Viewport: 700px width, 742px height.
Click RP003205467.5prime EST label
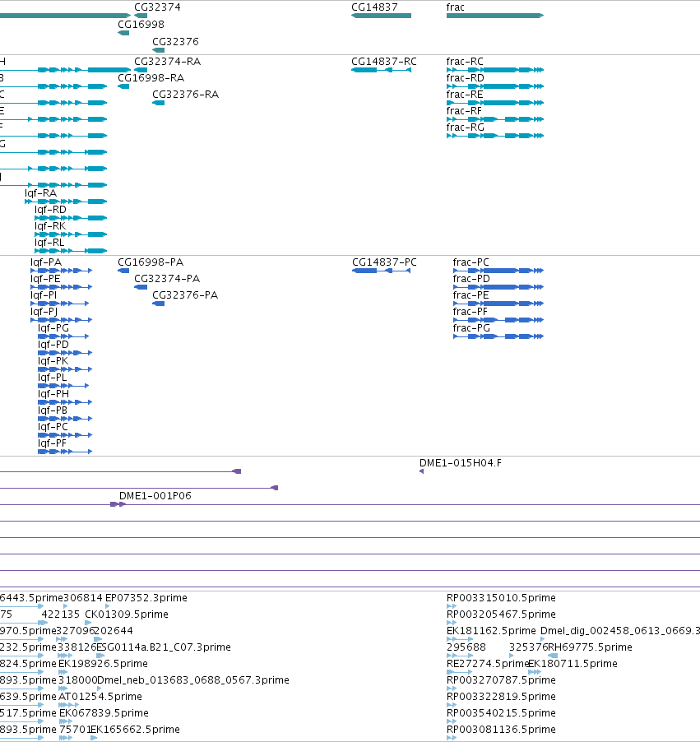point(501,614)
